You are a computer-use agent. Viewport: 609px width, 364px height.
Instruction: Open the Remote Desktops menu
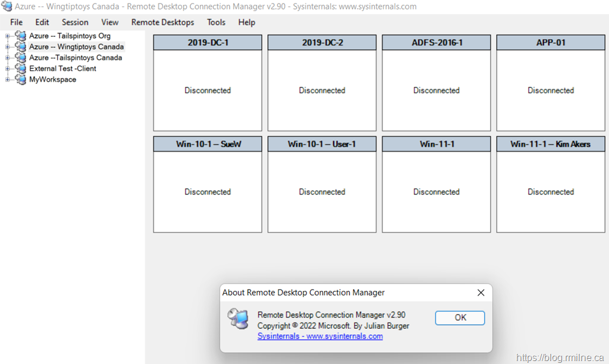[x=162, y=22]
